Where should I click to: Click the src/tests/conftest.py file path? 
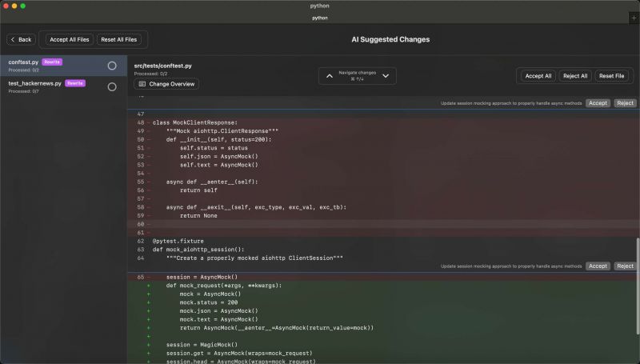pos(163,66)
